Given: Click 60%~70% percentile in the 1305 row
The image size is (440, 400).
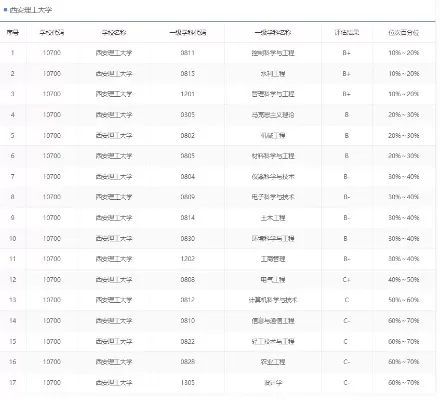Looking at the screenshot, I should coord(404,382).
